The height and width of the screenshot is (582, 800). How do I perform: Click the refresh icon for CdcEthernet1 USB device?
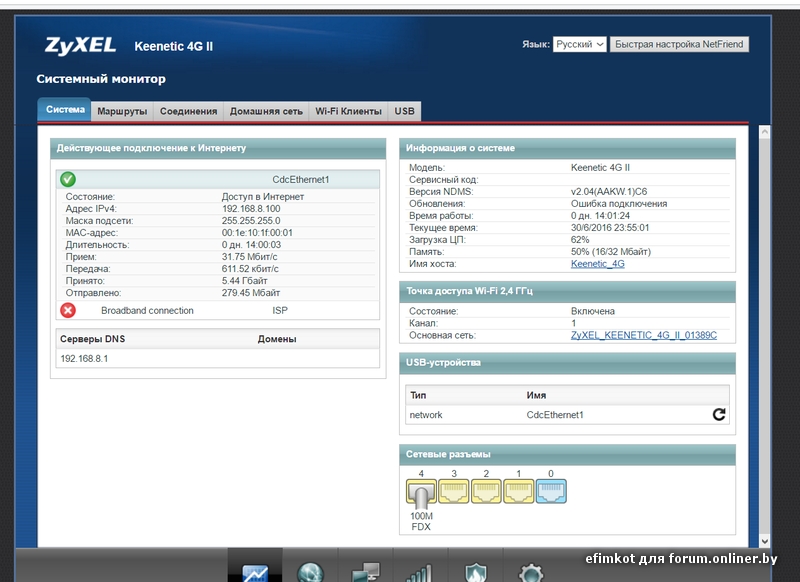pyautogui.click(x=719, y=414)
